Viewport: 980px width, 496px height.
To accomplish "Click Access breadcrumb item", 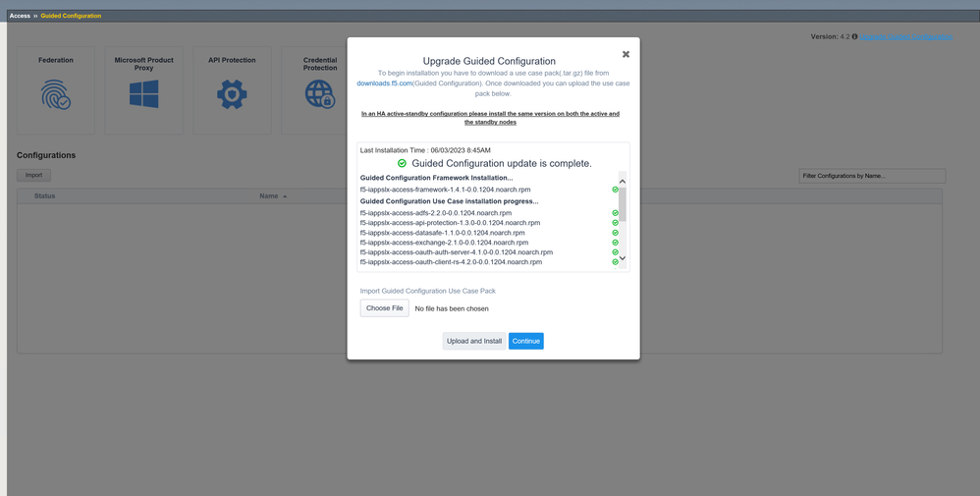I will point(20,16).
